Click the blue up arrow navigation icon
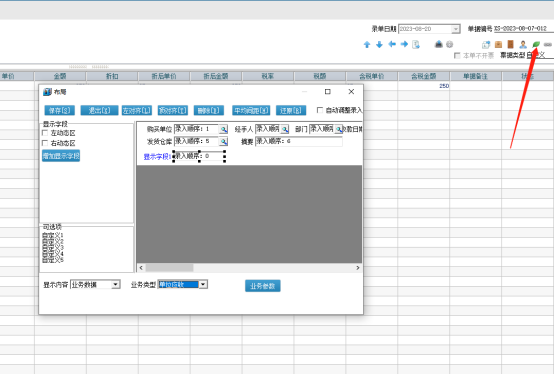The height and width of the screenshot is (374, 554). 367,44
